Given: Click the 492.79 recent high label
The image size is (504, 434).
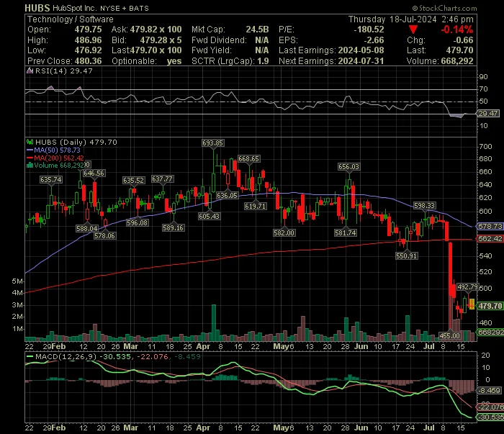Looking at the screenshot, I should [x=468, y=287].
